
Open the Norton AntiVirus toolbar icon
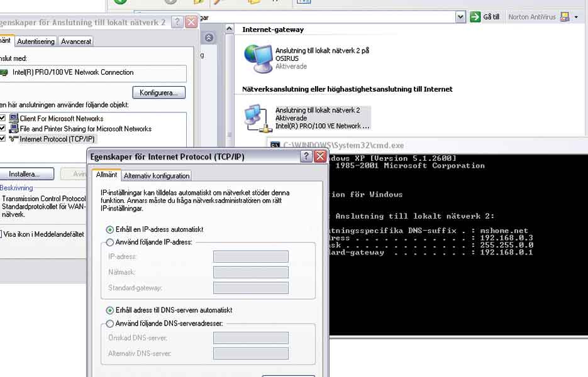tap(565, 17)
